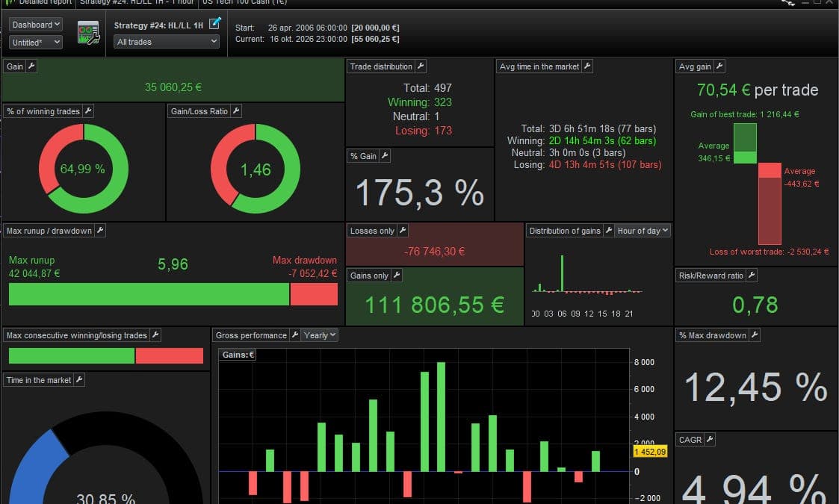Image resolution: width=839 pixels, height=504 pixels.
Task: Click the green max runup bar
Action: click(149, 294)
